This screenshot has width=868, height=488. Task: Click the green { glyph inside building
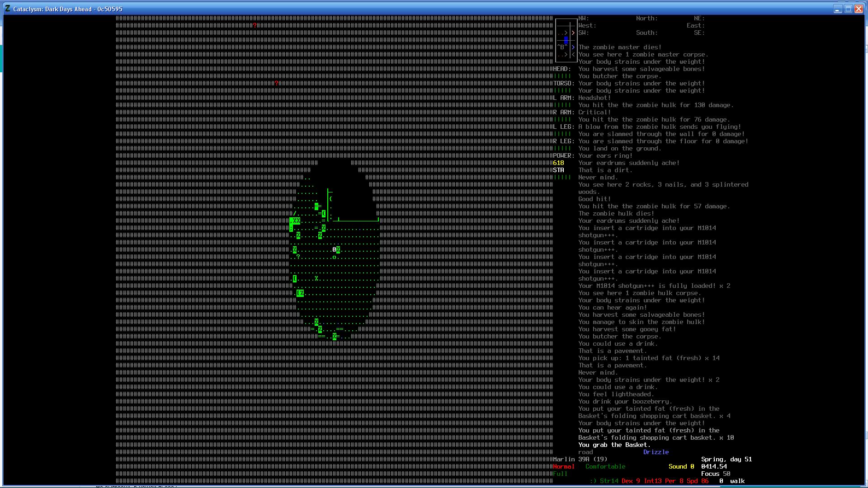(x=331, y=199)
